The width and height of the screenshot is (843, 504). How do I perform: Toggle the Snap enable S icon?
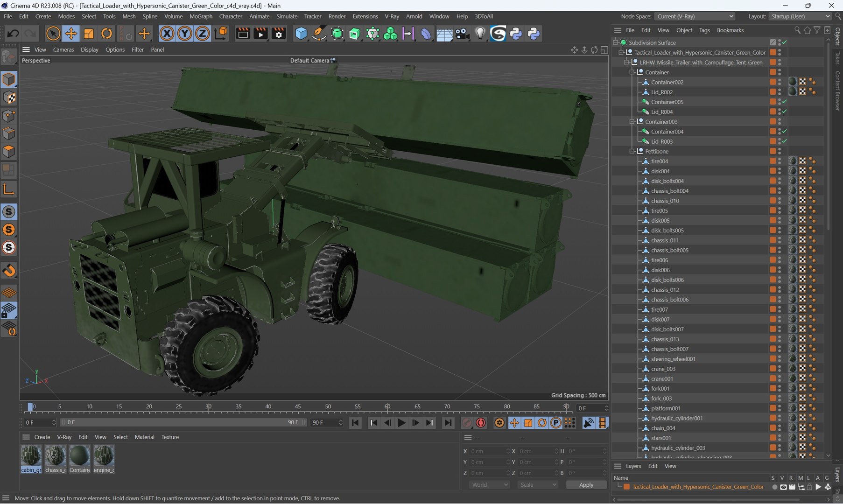[x=9, y=212]
